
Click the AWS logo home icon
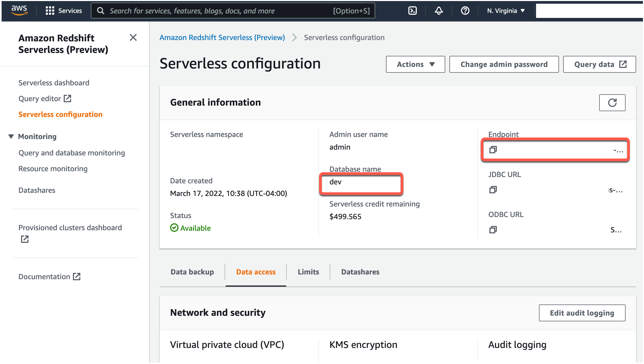click(x=19, y=10)
